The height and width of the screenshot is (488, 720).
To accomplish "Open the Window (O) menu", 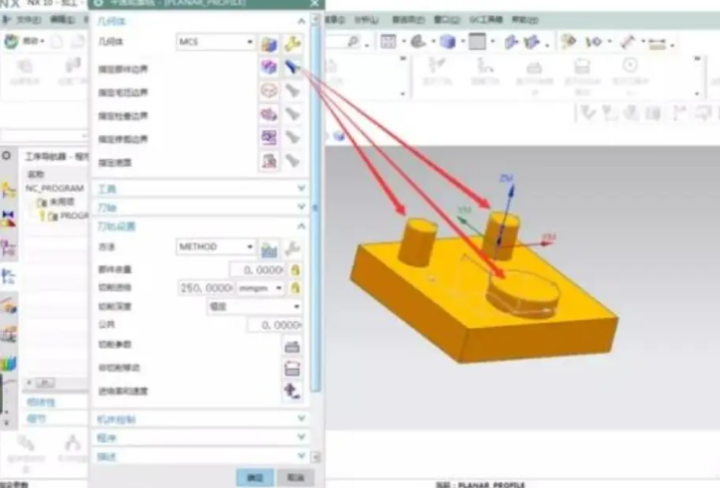I will (447, 20).
